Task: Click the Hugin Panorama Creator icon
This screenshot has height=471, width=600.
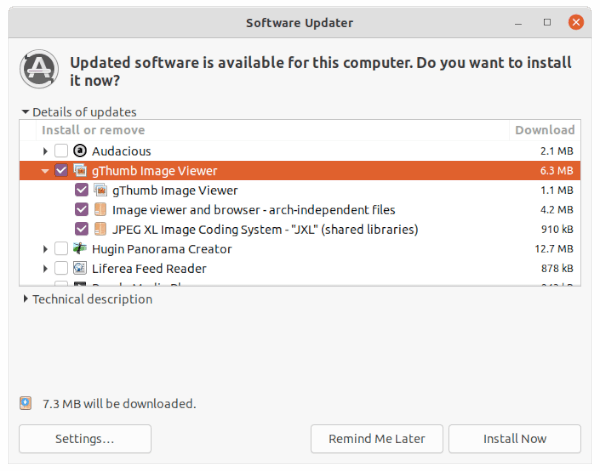Action: (x=80, y=249)
